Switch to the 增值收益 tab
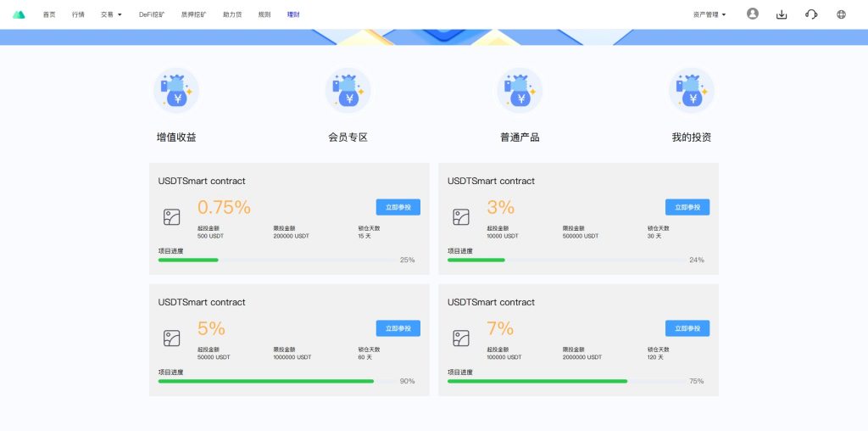The height and width of the screenshot is (431, 868). (176, 137)
